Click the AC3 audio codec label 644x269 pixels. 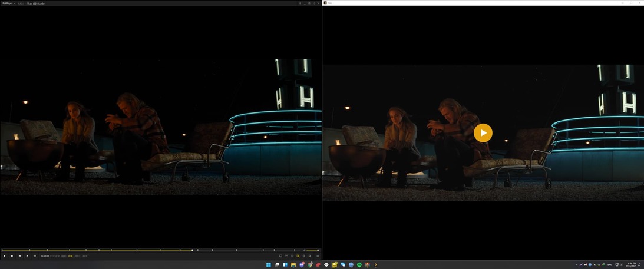coord(85,256)
